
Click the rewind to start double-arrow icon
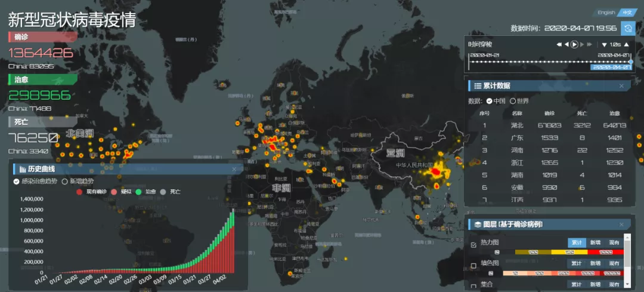tap(559, 44)
